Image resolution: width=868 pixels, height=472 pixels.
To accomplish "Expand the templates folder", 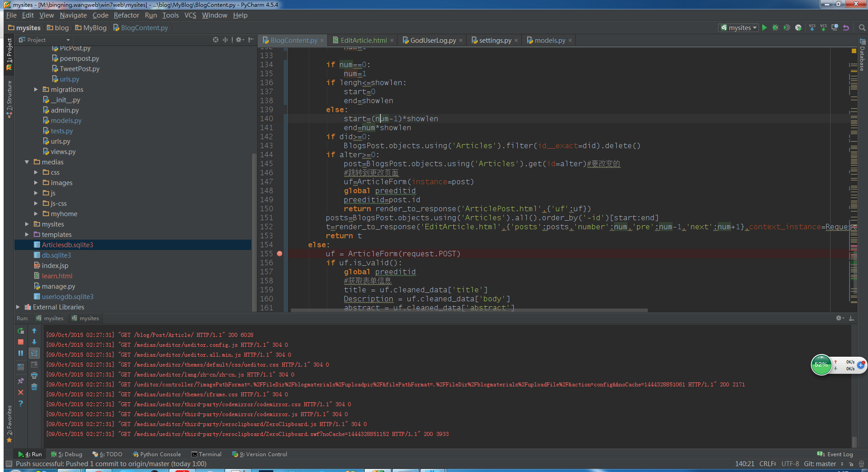I will point(27,235).
